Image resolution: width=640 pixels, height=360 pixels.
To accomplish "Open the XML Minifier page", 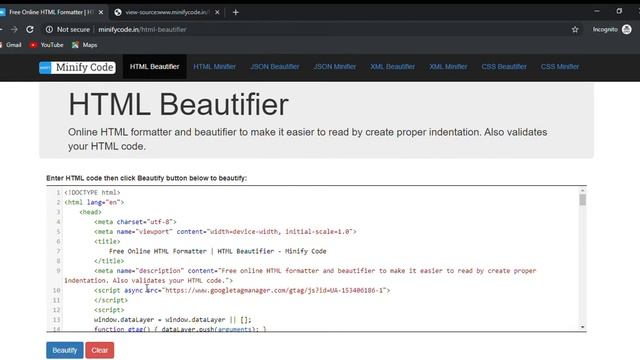I will point(448,67).
